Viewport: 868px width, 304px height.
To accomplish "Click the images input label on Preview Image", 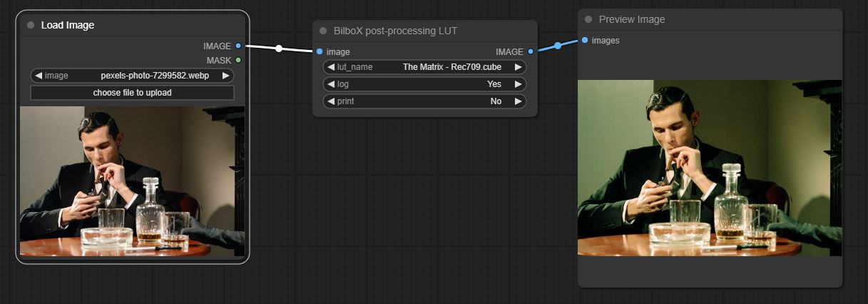I will pos(606,40).
